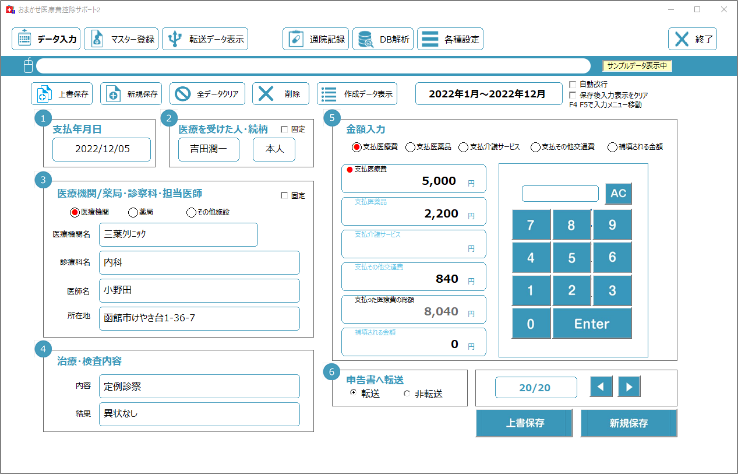
Task: Click the 全データクリア clear all icon button
Action: tap(207, 94)
